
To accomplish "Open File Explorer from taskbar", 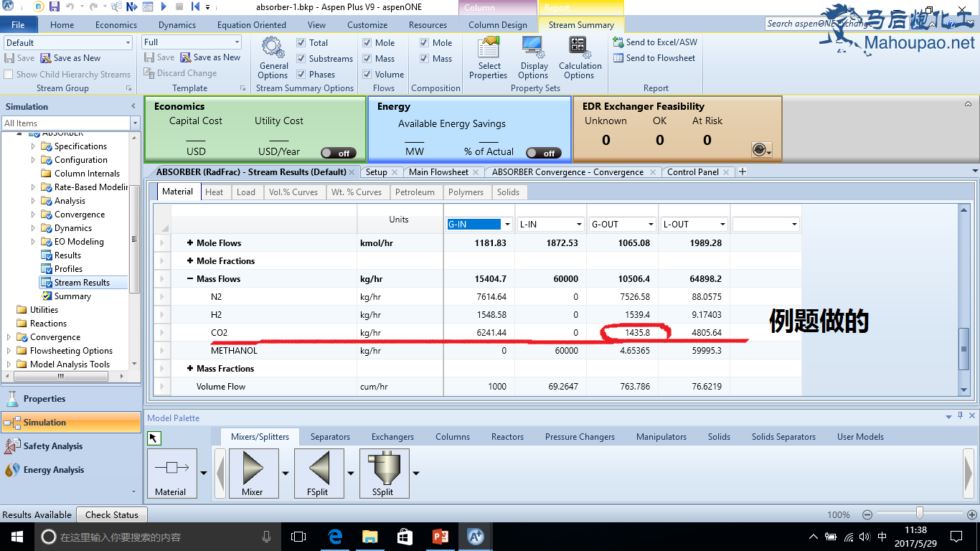I will pyautogui.click(x=370, y=537).
